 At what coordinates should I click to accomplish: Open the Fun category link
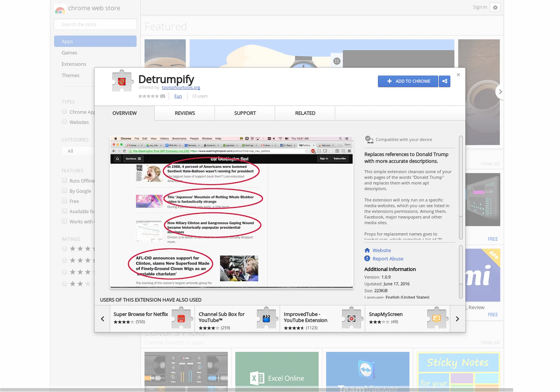(x=178, y=96)
